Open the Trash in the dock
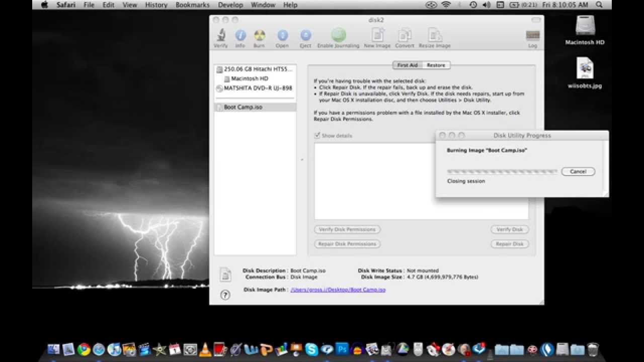This screenshot has width=644, height=362. pos(593,349)
